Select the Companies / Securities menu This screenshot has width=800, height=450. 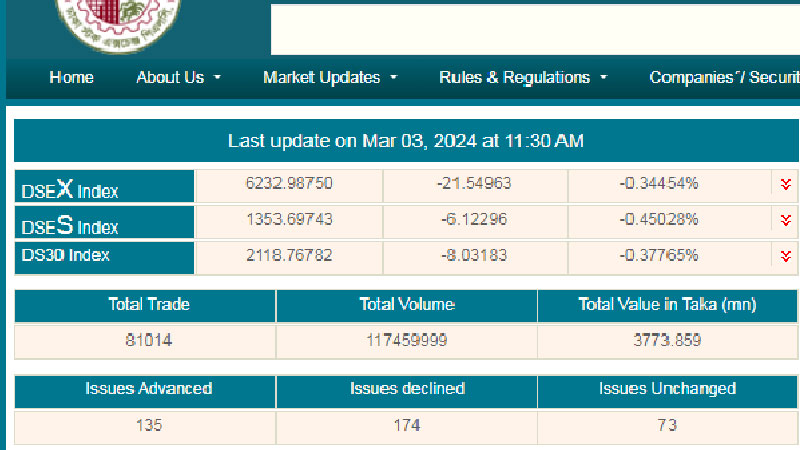pos(723,78)
